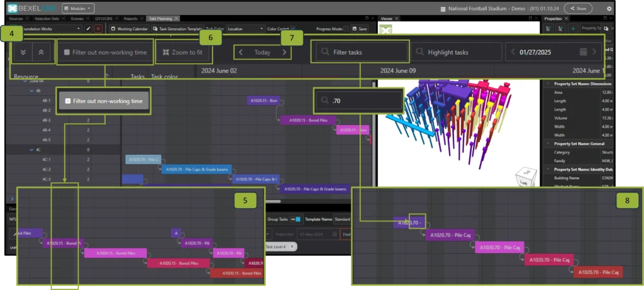Click blue A1020.70 Pile Caps & Grade beams bar in row 4C-2

click(x=196, y=169)
